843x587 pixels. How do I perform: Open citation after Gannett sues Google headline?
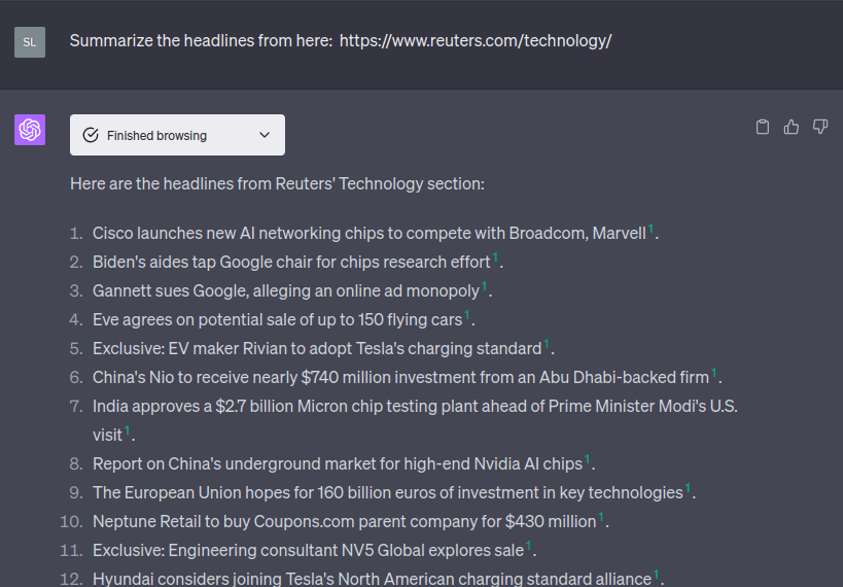pos(485,288)
